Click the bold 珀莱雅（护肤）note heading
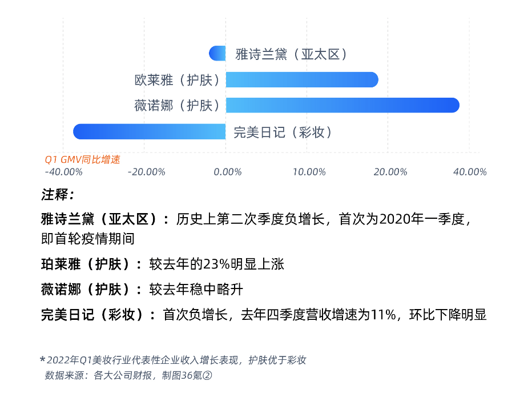 91,264
